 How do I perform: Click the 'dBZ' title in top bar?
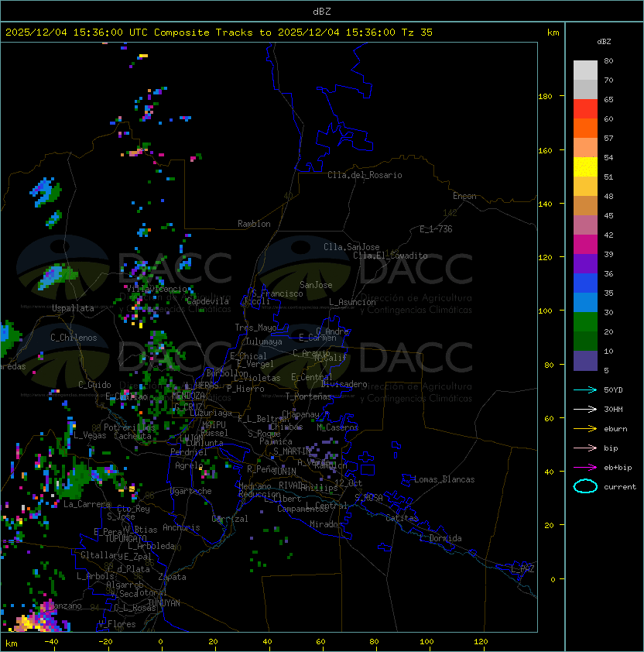tap(322, 12)
